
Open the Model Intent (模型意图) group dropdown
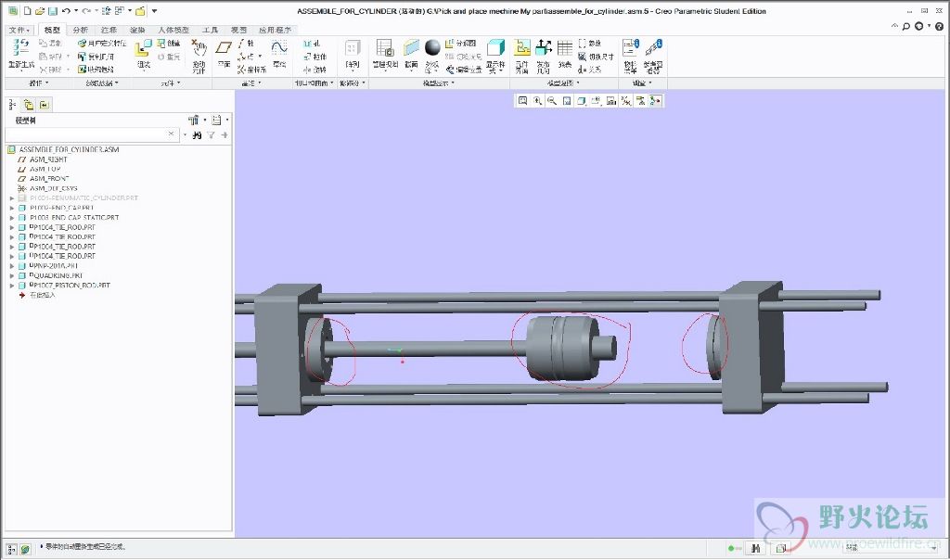coord(563,83)
